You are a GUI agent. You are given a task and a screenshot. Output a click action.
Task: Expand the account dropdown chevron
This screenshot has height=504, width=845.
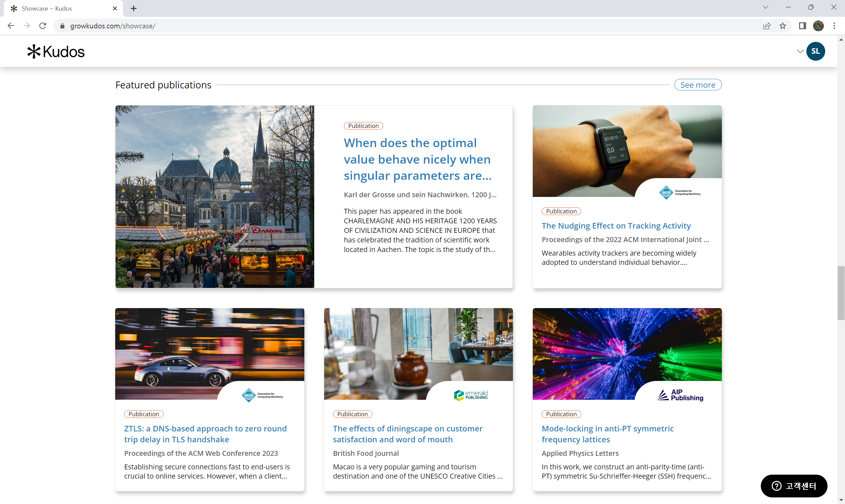point(800,52)
